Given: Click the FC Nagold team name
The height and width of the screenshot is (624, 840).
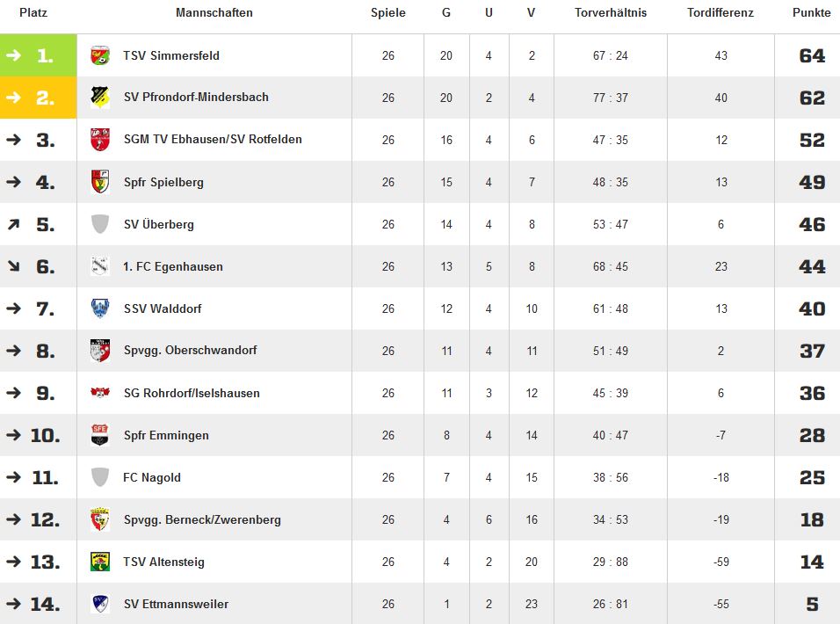Looking at the screenshot, I should [x=152, y=477].
